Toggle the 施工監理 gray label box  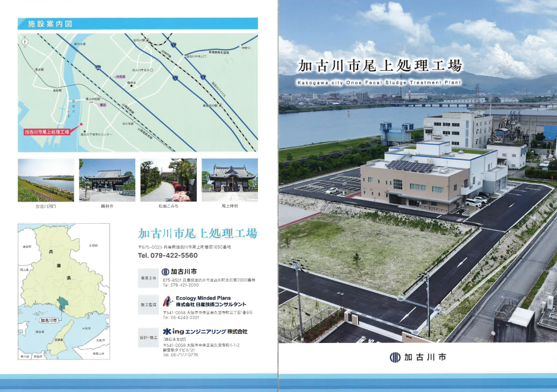tap(149, 304)
